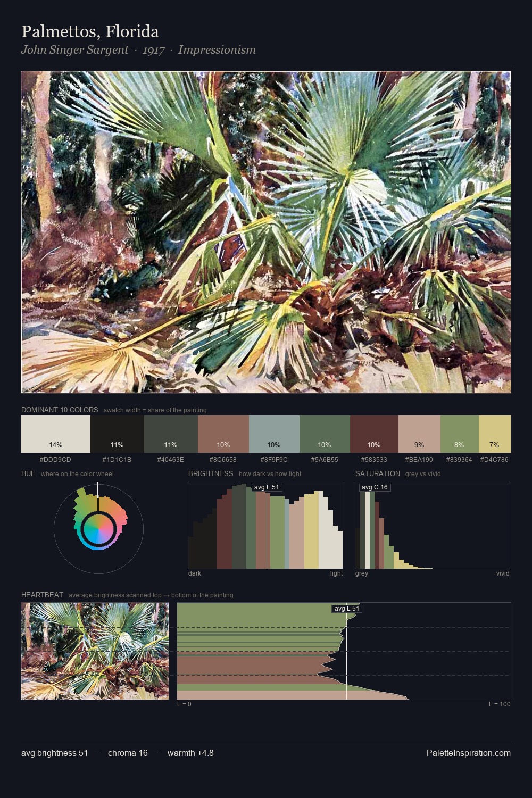Select the #5A6B55 green swatch
Image resolution: width=532 pixels, height=798 pixels.
(325, 434)
